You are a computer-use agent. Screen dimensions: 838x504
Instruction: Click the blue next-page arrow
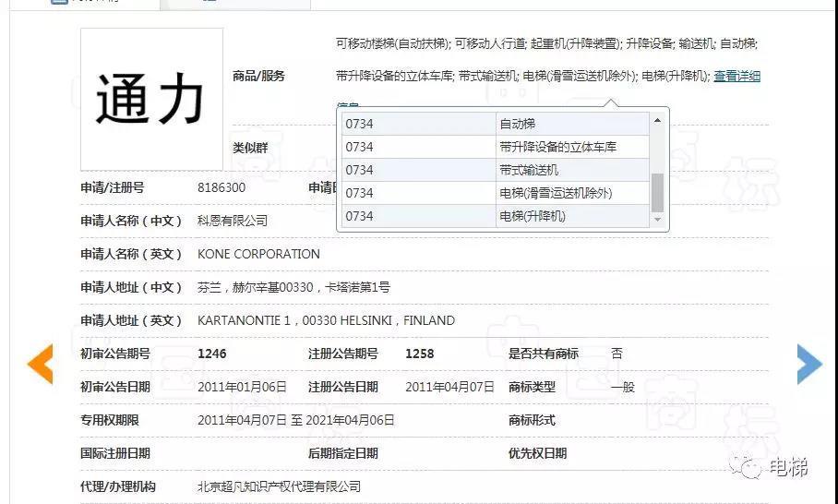click(x=808, y=364)
